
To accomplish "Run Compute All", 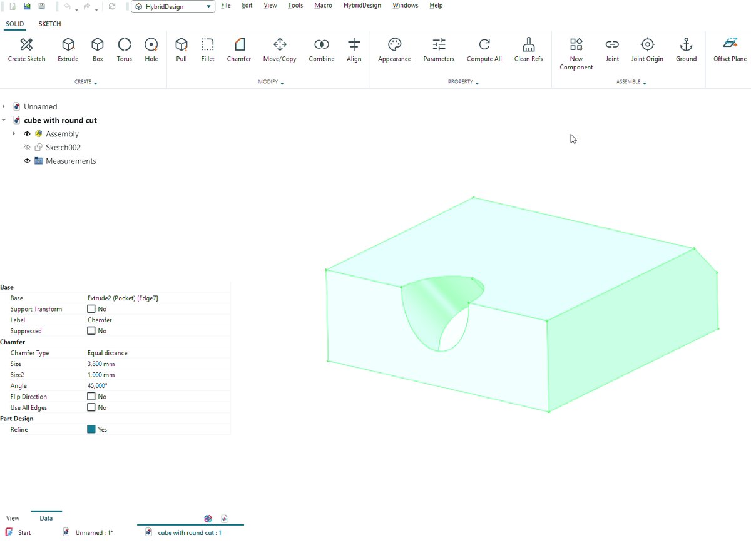I will tap(484, 50).
